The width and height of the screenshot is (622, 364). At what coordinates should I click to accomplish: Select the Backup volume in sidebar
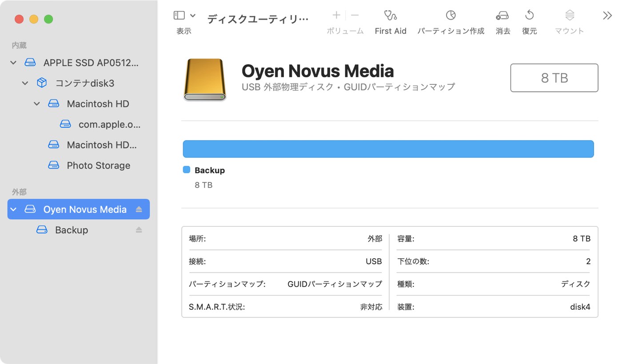point(72,230)
